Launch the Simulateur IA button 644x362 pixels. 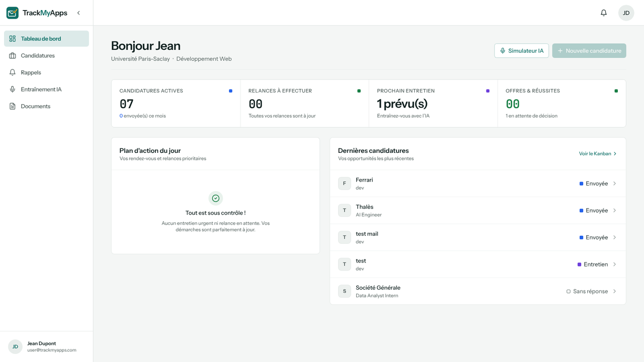point(522,51)
